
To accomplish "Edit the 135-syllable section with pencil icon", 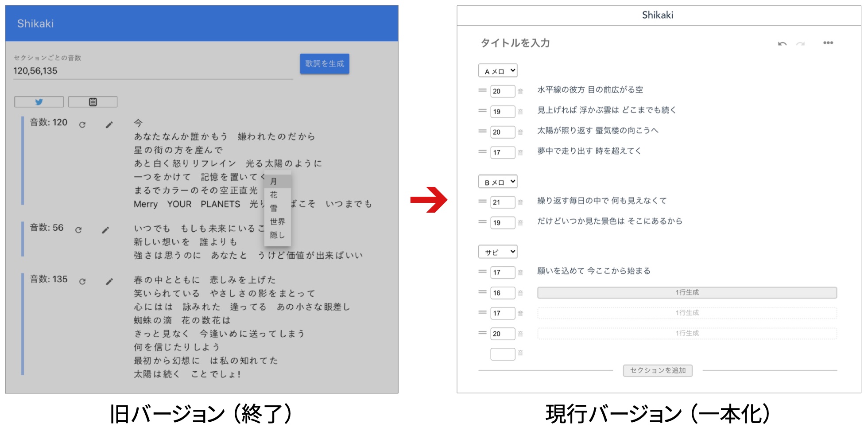I will (109, 281).
